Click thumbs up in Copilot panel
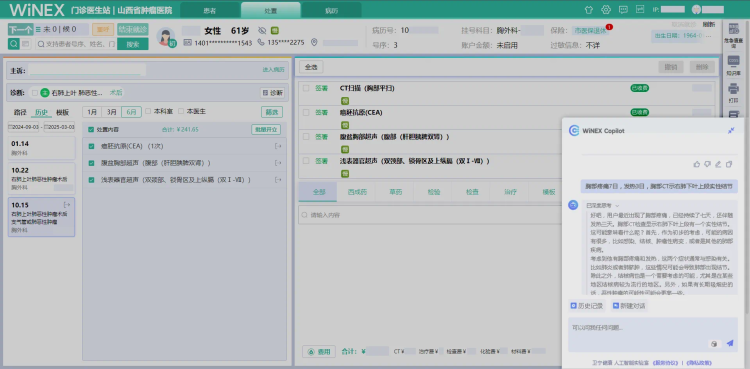Image resolution: width=750 pixels, height=369 pixels. pos(696,164)
